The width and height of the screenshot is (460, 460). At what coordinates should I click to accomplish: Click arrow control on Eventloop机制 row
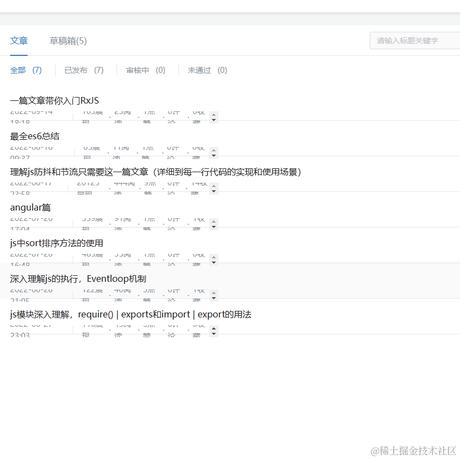[214, 295]
